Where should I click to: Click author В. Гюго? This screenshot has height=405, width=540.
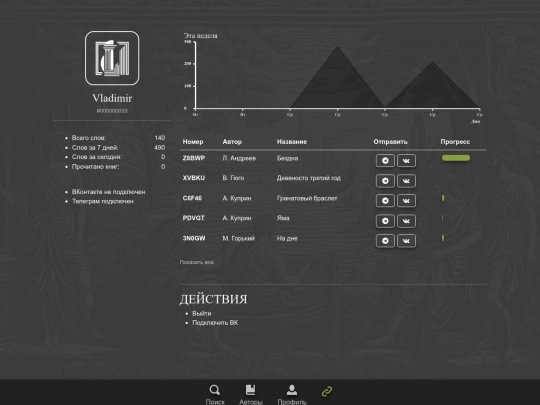pyautogui.click(x=233, y=178)
